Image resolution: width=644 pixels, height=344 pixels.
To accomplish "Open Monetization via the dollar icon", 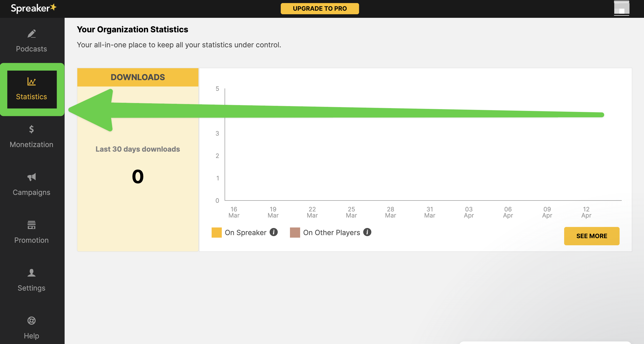I will [32, 129].
